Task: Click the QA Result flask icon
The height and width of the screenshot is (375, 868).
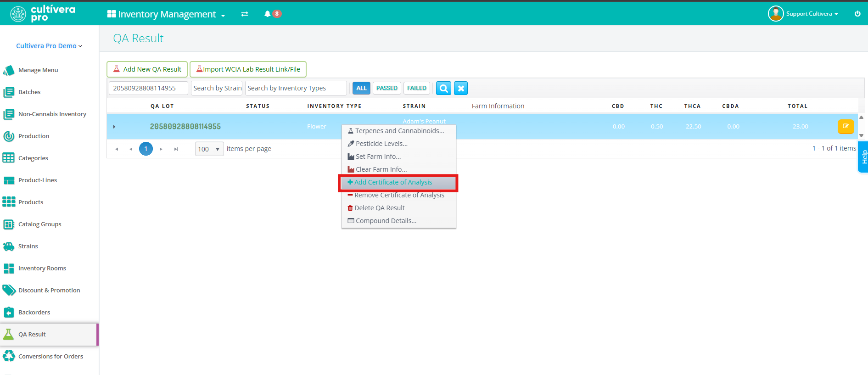Action: pos(9,334)
